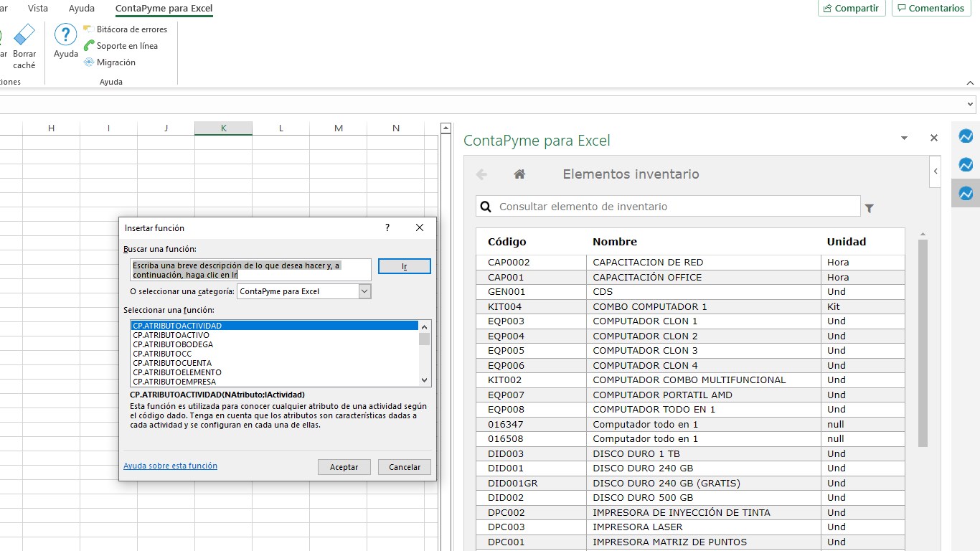Click function list scroll down arrow
This screenshot has height=551, width=980.
pos(424,380)
